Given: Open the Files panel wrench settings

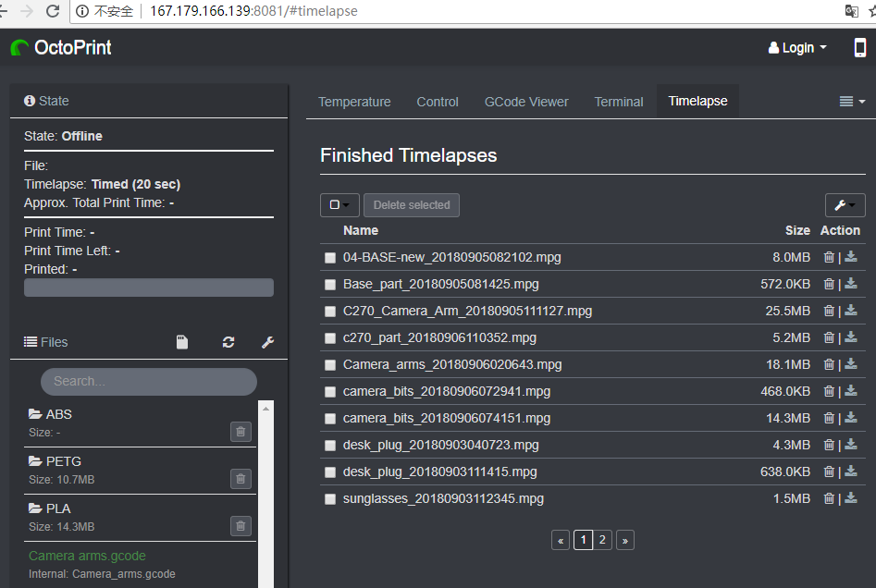Looking at the screenshot, I should click(x=267, y=342).
